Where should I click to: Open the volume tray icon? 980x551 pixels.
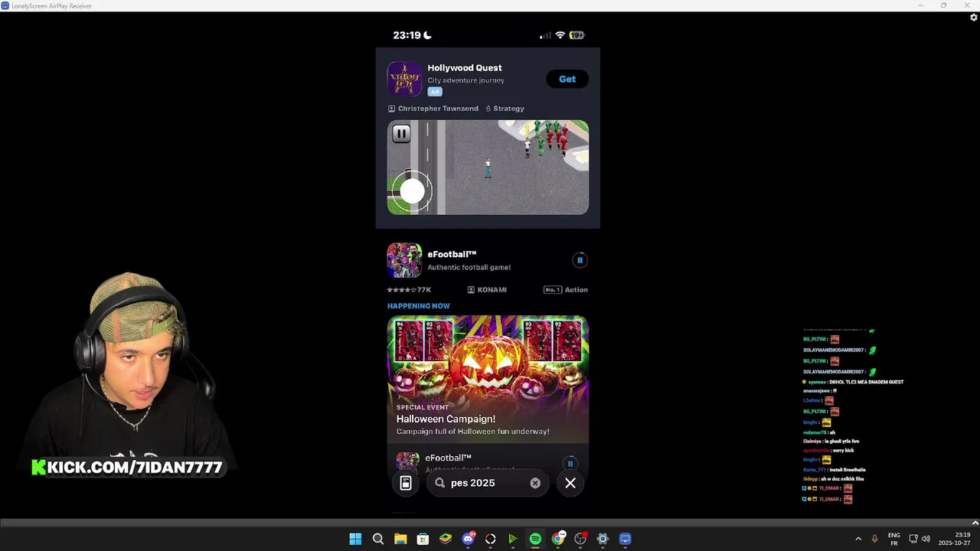[926, 539]
